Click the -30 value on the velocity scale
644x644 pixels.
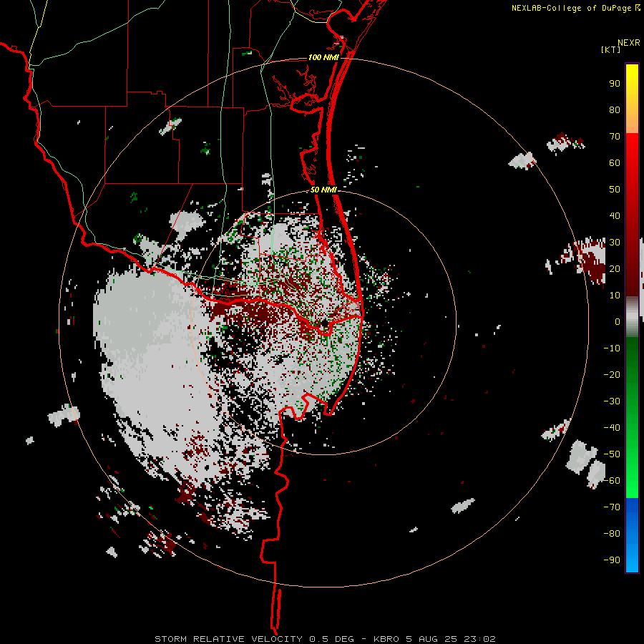pos(612,401)
